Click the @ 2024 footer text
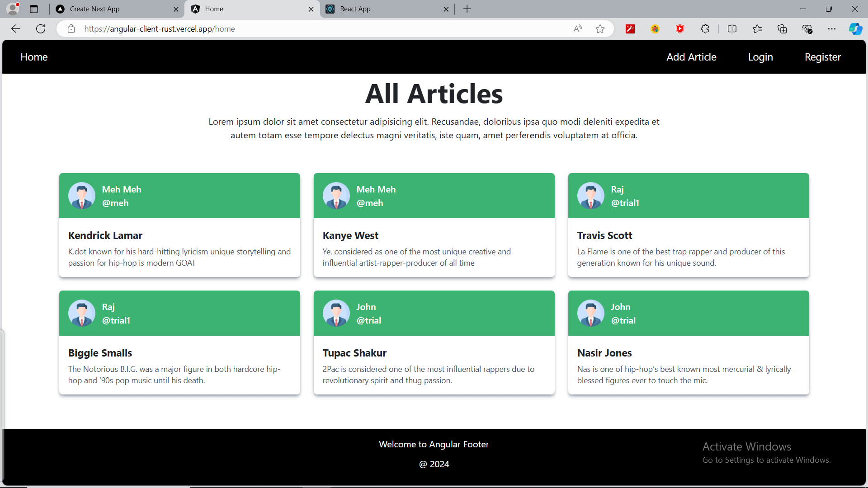The height and width of the screenshot is (488, 868). click(434, 464)
